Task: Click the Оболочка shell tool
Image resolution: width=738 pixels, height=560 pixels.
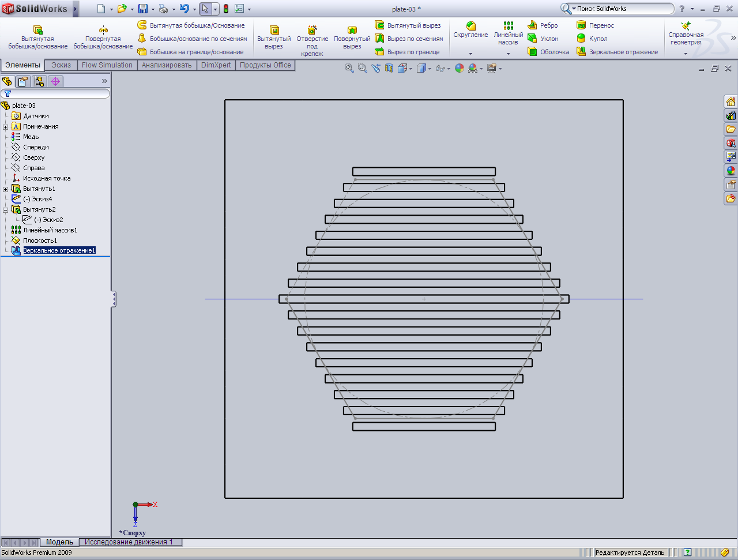Action: (548, 52)
